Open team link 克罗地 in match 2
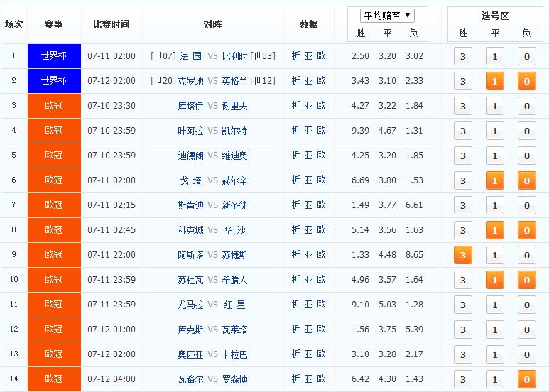The image size is (549, 392). click(x=191, y=81)
